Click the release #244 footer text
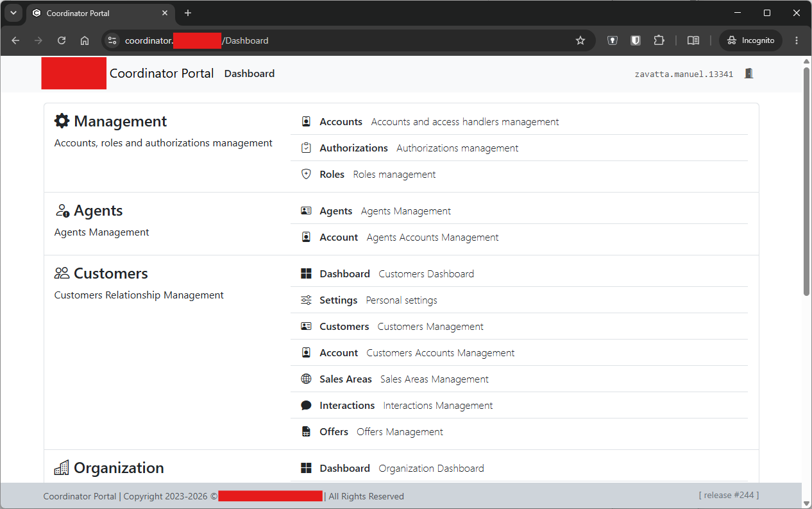 pyautogui.click(x=729, y=495)
